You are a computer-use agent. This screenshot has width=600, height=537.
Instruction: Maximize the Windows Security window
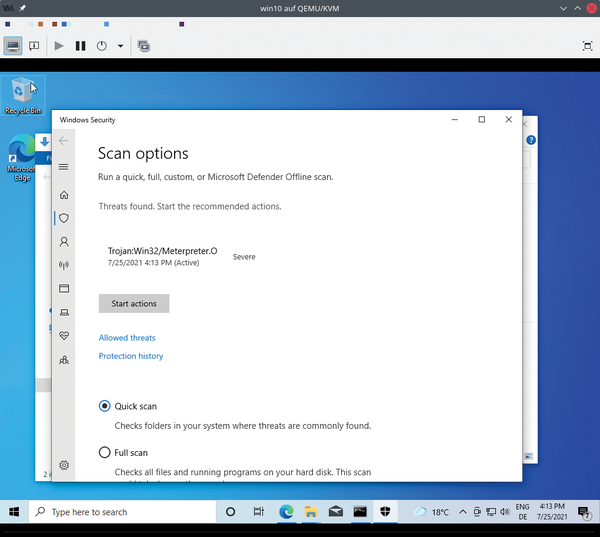click(482, 119)
